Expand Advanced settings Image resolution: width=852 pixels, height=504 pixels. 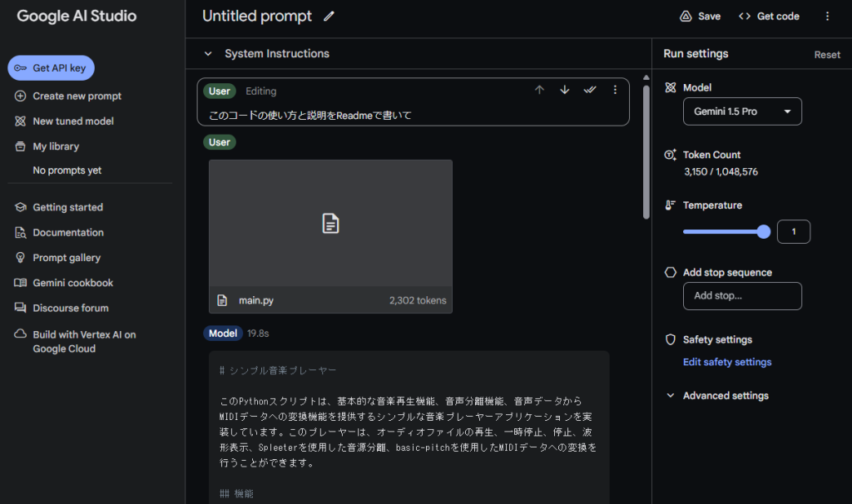[717, 396]
